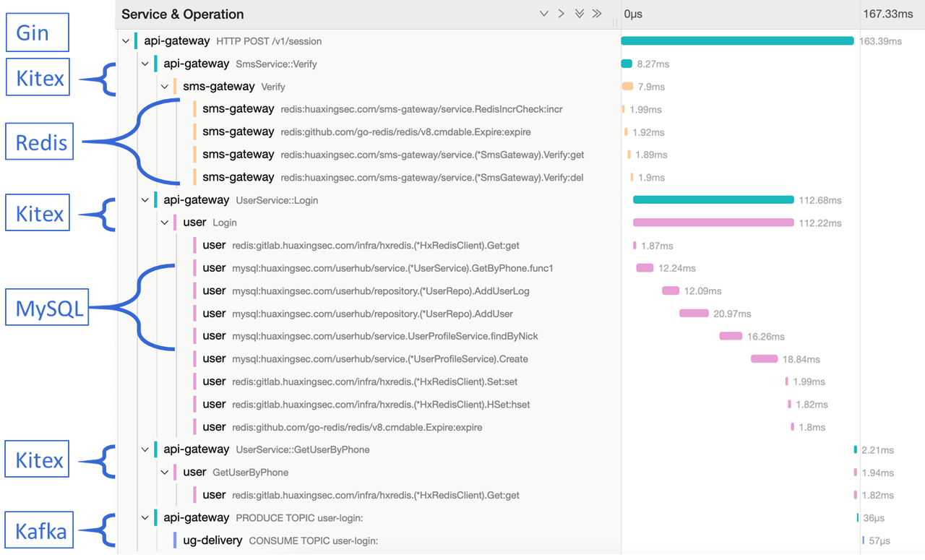Screen dimensions: 925x560
Task: Collapse the api-gateway SmsService::Verify span
Action: pos(145,64)
